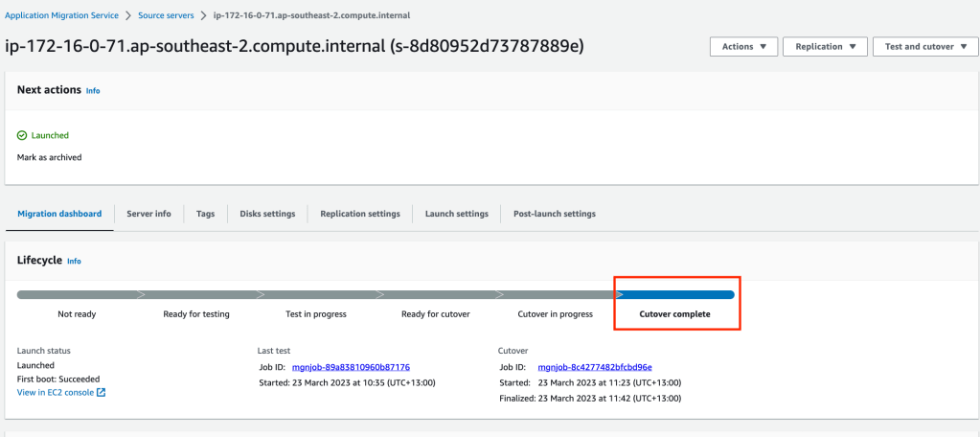Click the external link icon for EC2 console

click(x=101, y=392)
